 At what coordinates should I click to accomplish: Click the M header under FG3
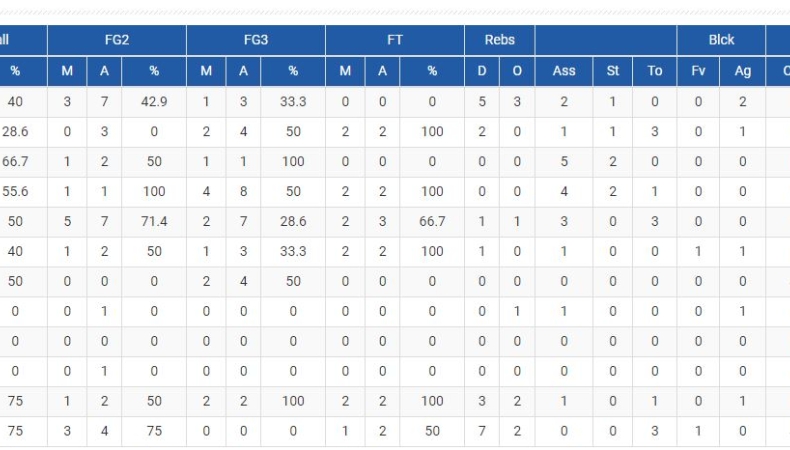coord(206,71)
